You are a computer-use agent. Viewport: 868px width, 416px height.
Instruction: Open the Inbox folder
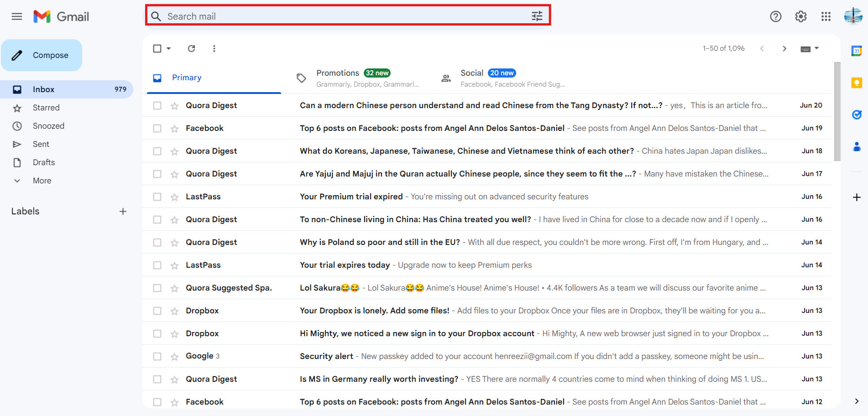click(x=67, y=89)
